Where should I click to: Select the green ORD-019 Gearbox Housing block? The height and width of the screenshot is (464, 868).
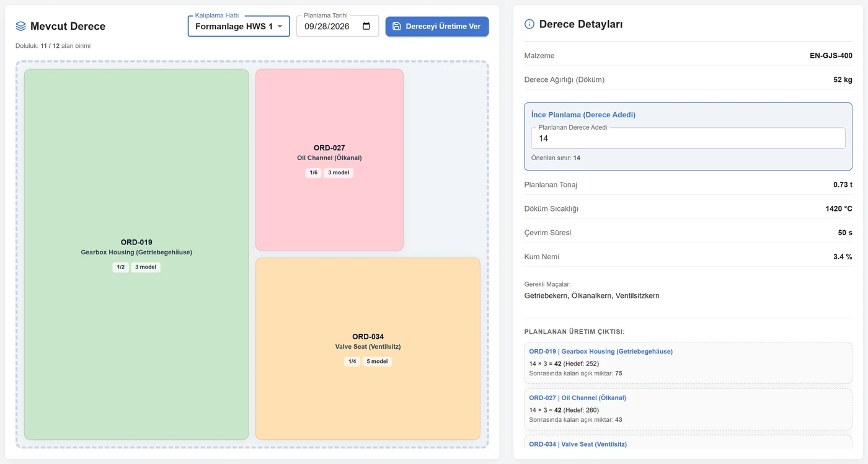click(136, 254)
